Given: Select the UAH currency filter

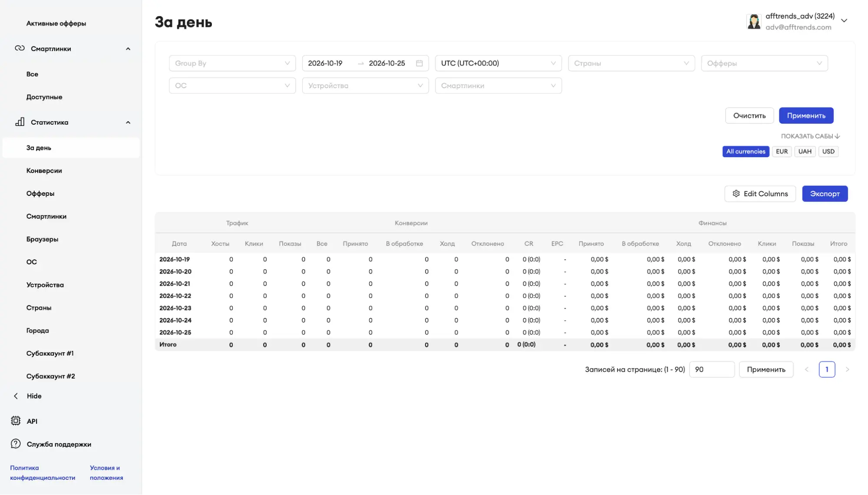Looking at the screenshot, I should 805,152.
